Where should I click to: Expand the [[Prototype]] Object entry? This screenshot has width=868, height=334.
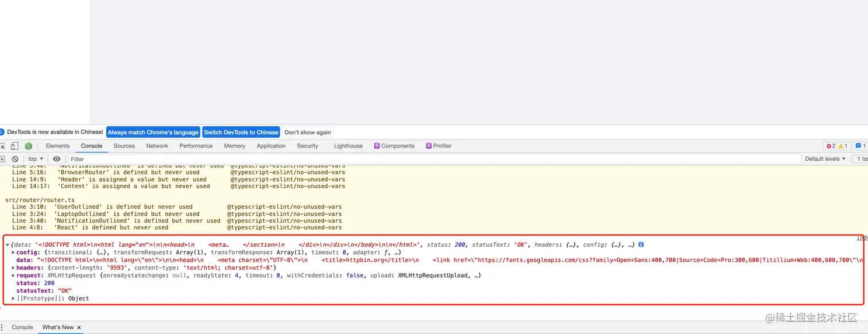click(x=13, y=298)
